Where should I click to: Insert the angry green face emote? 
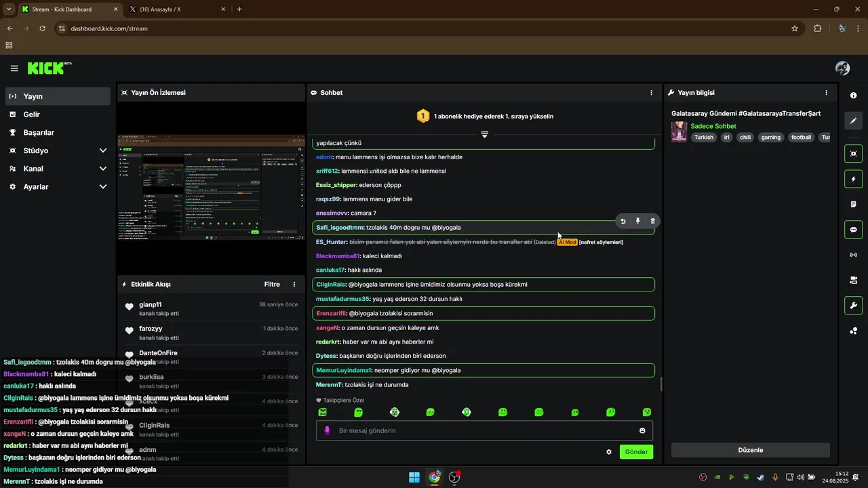[322, 412]
